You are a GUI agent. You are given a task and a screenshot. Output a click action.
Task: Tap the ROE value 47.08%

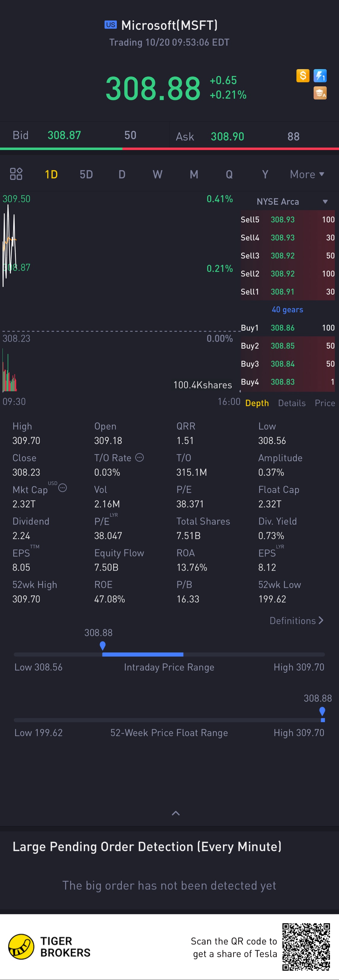pos(109,599)
